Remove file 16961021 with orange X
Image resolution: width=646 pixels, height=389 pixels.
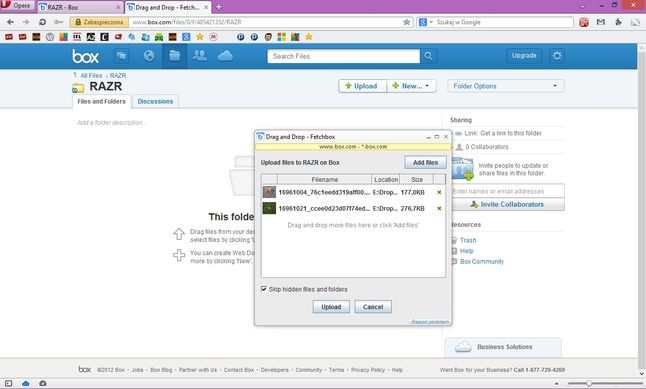439,209
